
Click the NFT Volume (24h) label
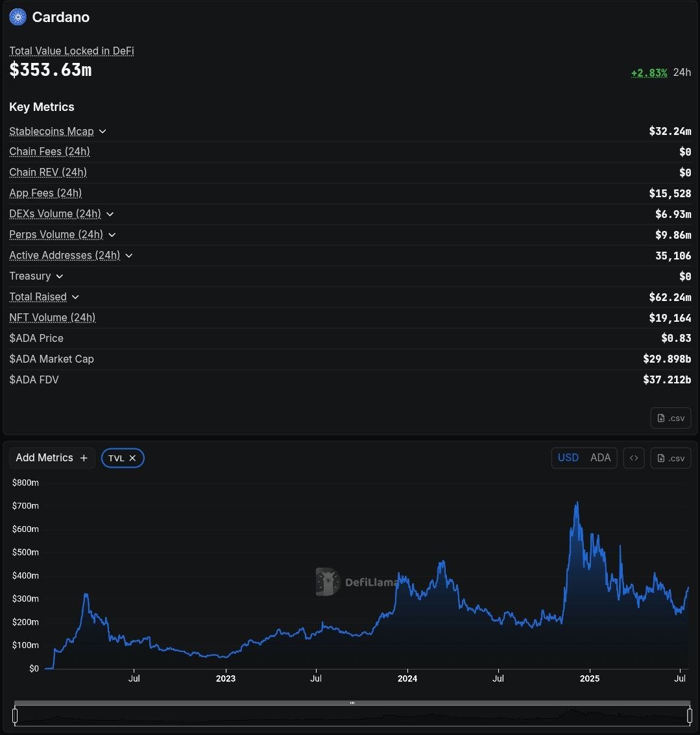point(53,317)
